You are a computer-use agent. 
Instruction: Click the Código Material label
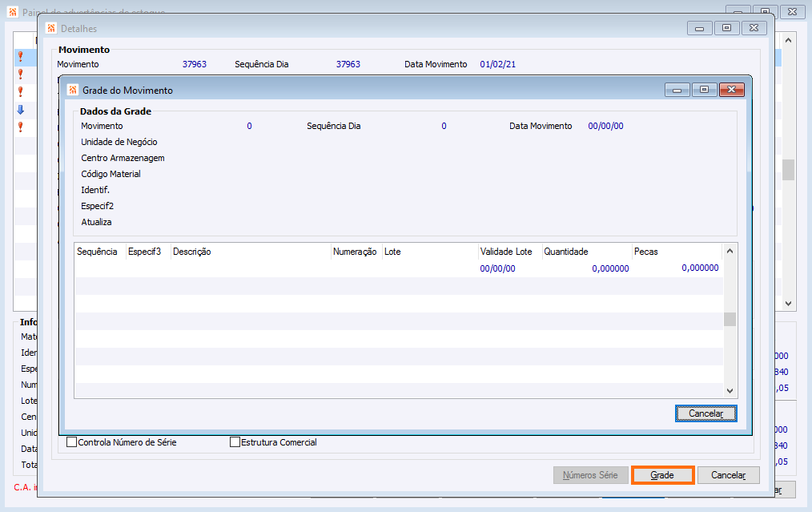click(111, 174)
